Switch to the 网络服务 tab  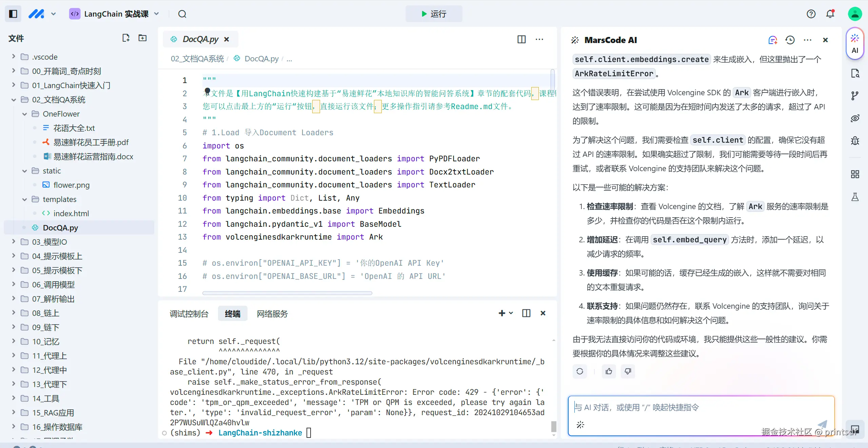coord(272,313)
